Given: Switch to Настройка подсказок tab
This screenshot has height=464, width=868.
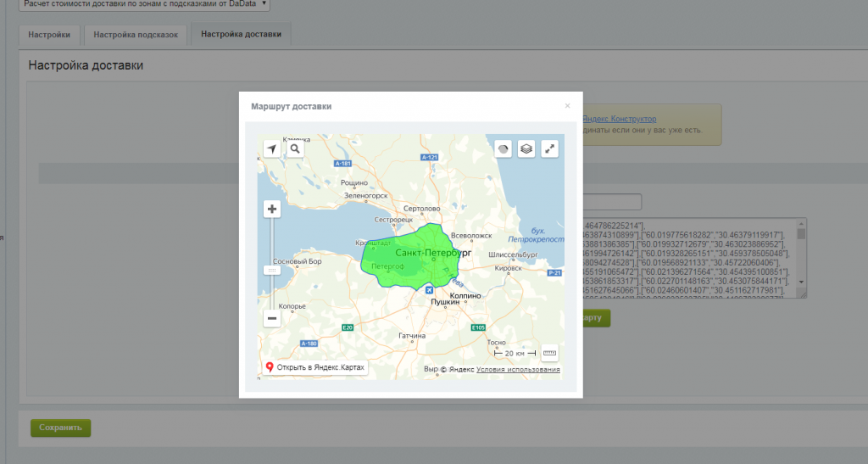Looking at the screenshot, I should pyautogui.click(x=136, y=35).
